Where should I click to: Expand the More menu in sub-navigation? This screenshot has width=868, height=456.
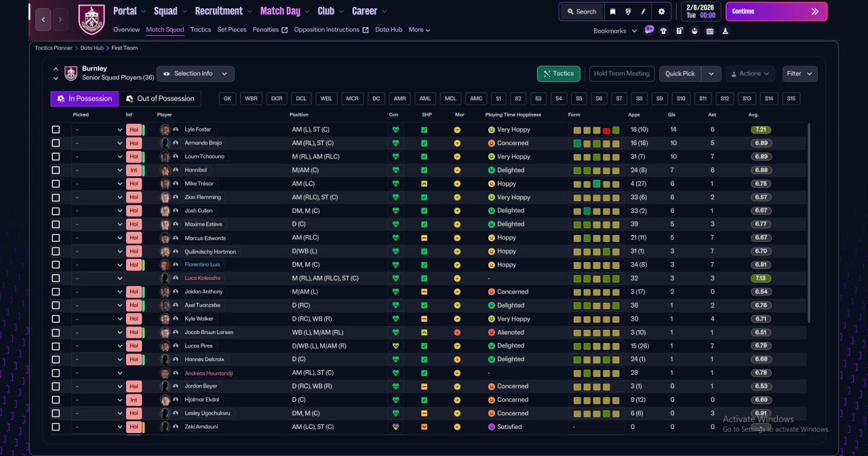419,30
